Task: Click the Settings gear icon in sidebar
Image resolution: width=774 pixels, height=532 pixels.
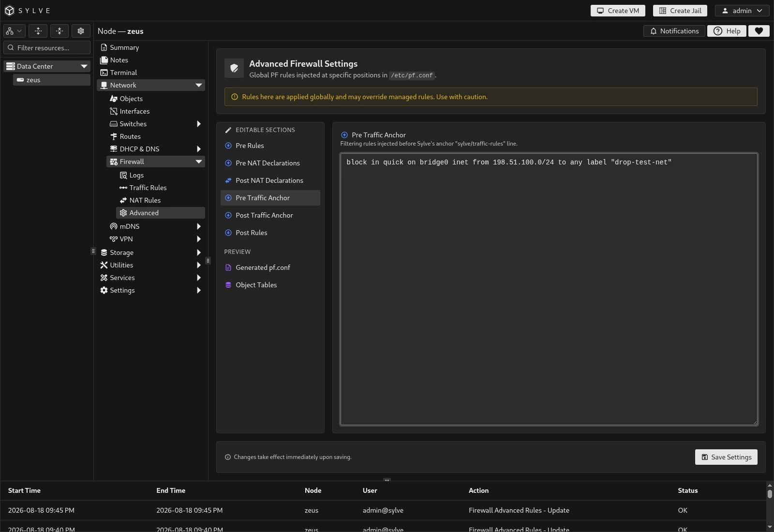Action: (104, 290)
